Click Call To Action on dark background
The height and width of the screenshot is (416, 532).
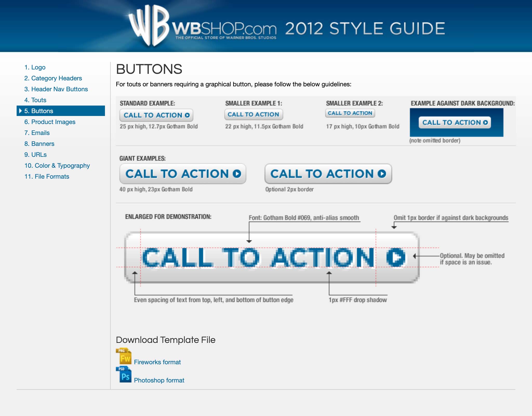coord(455,122)
